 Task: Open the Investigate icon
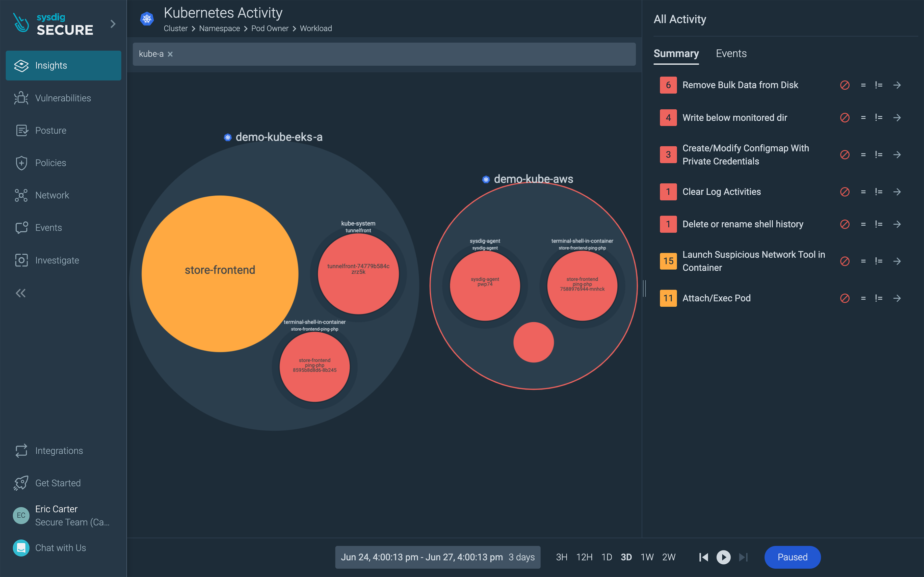click(x=21, y=260)
